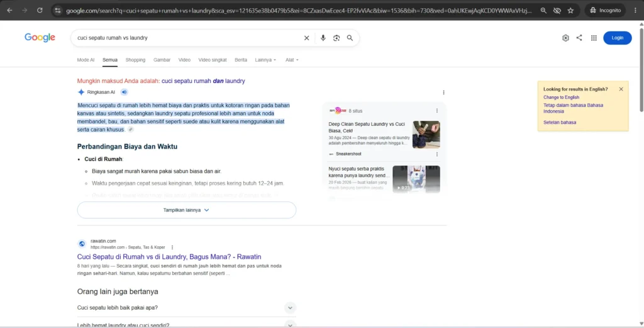The image size is (644, 328).
Task: Click the rawatin.com globe favicon
Action: (82, 244)
